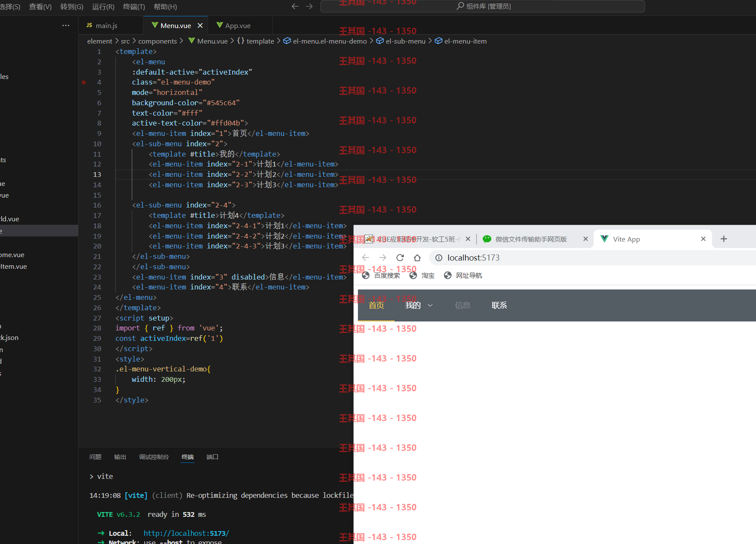Select the ome.vue file in explorer
The width and height of the screenshot is (756, 544).
coord(39,255)
